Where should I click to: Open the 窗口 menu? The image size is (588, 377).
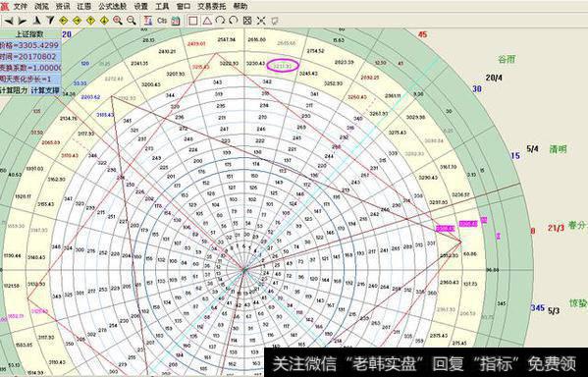(184, 6)
